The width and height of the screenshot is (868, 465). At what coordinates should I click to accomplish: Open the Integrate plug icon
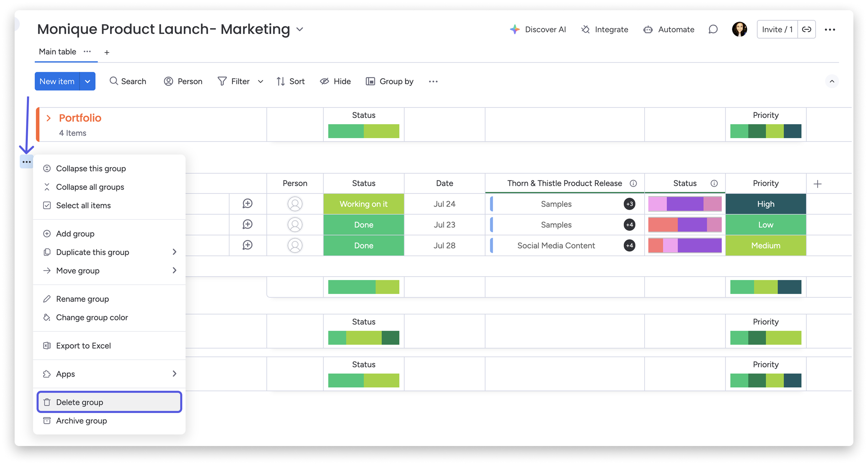(x=586, y=30)
